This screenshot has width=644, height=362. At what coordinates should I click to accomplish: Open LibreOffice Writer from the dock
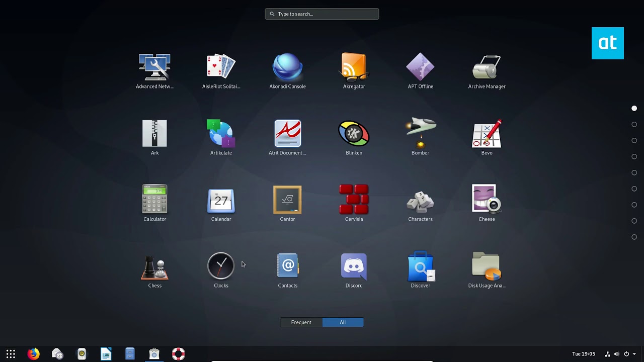coord(106,354)
